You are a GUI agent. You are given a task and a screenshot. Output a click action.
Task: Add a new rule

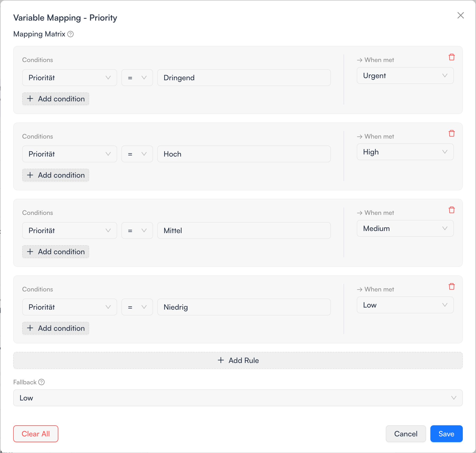click(238, 360)
